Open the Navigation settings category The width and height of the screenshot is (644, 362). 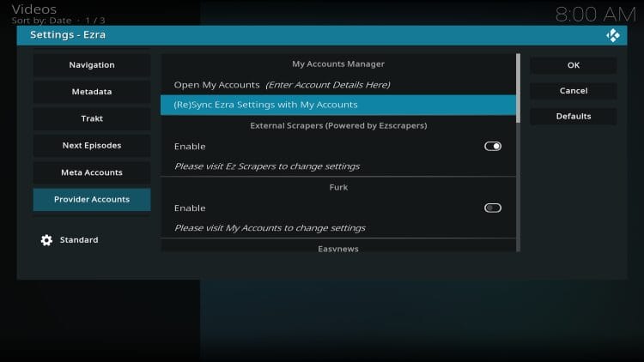click(x=92, y=65)
